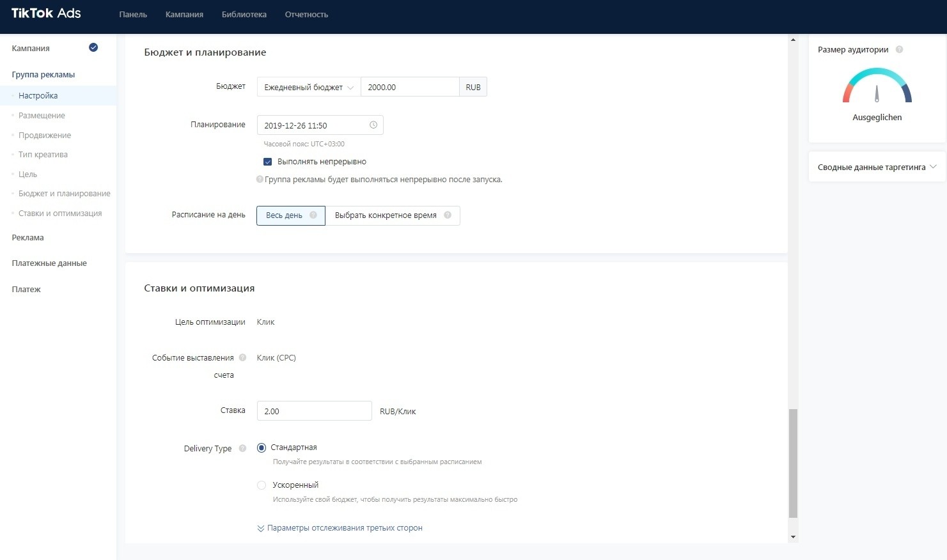Click the info icon before Группа рекламы notice

[260, 179]
